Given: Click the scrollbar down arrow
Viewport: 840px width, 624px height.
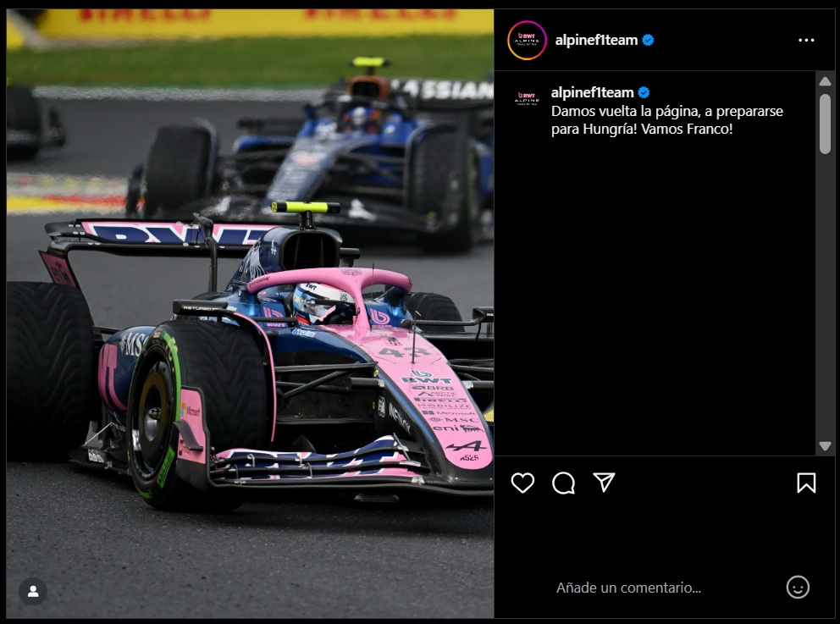Looking at the screenshot, I should 825,445.
